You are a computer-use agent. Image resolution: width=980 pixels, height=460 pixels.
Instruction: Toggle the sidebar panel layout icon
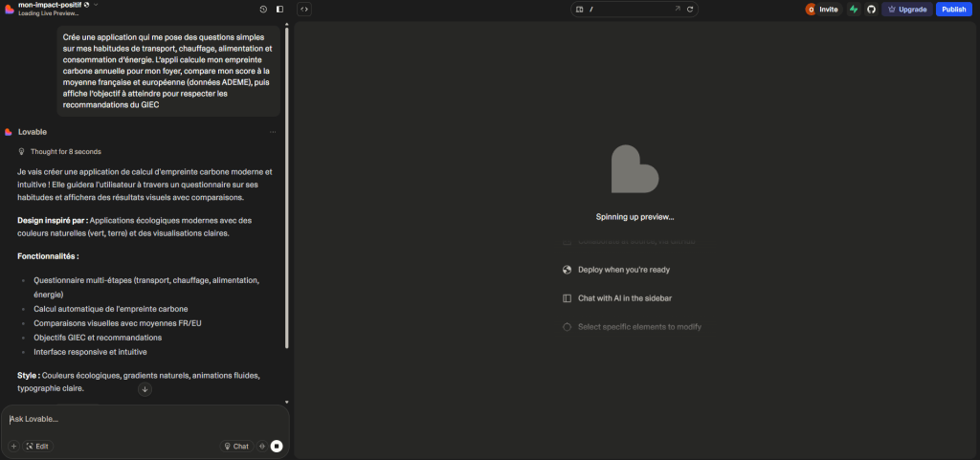point(279,9)
